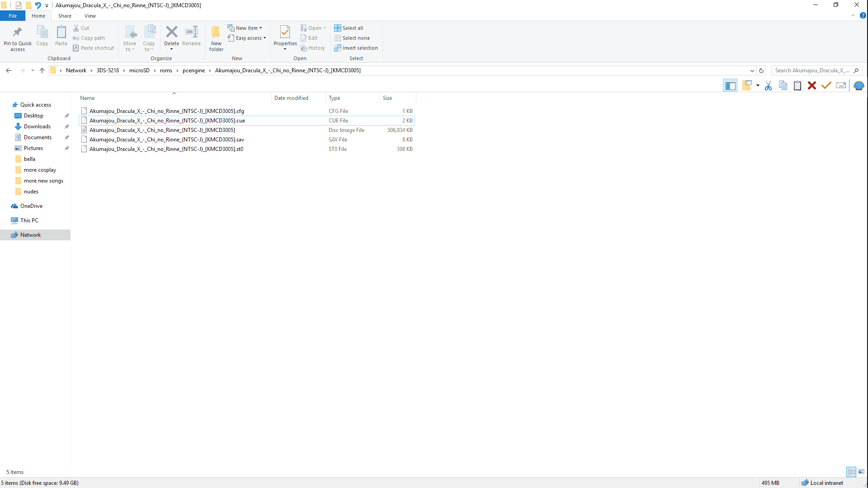Go up one folder level
Viewport: 868px width, 488px height.
pos(42,70)
